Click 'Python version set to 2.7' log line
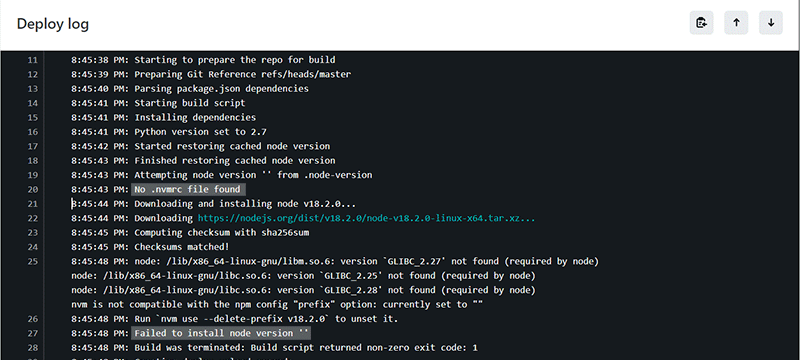800x360 pixels. coord(169,132)
